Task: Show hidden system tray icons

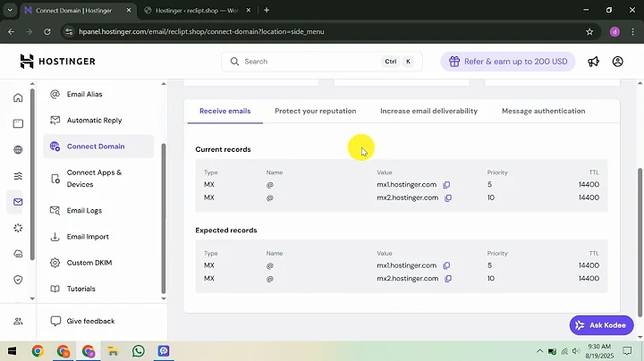Action: coord(539,351)
